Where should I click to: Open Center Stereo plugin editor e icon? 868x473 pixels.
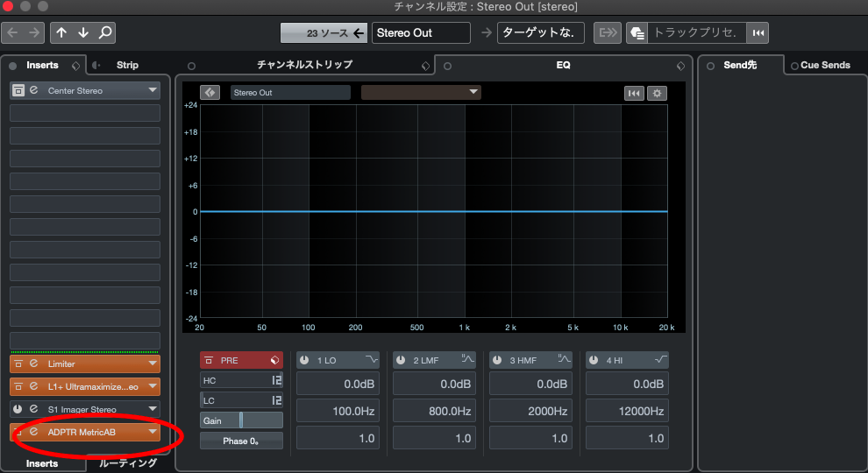tap(34, 89)
